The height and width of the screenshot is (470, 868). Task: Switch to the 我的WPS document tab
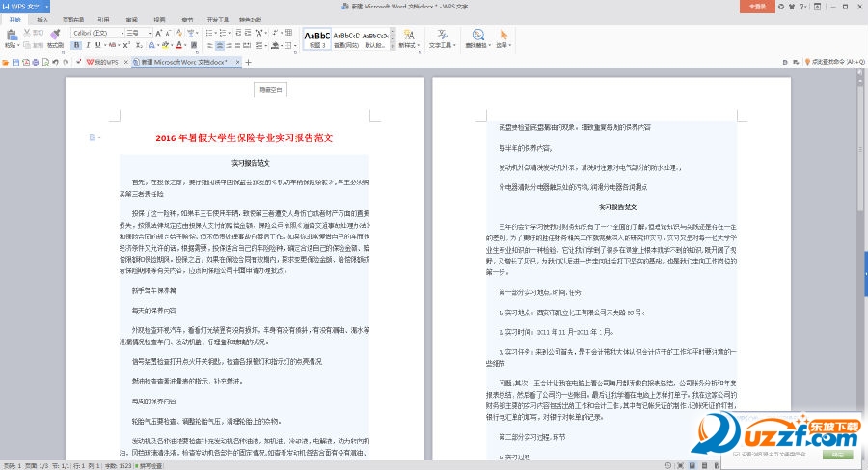pos(104,62)
